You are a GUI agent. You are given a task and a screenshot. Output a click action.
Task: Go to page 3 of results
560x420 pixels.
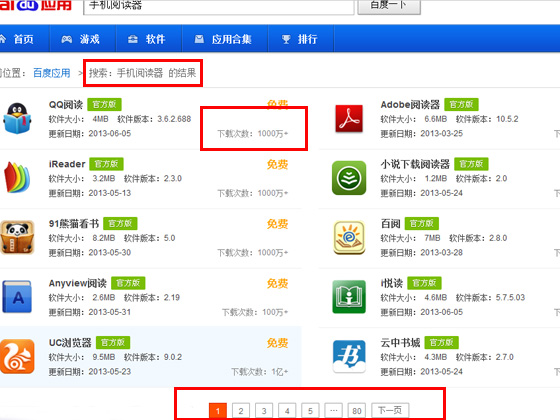(x=264, y=410)
